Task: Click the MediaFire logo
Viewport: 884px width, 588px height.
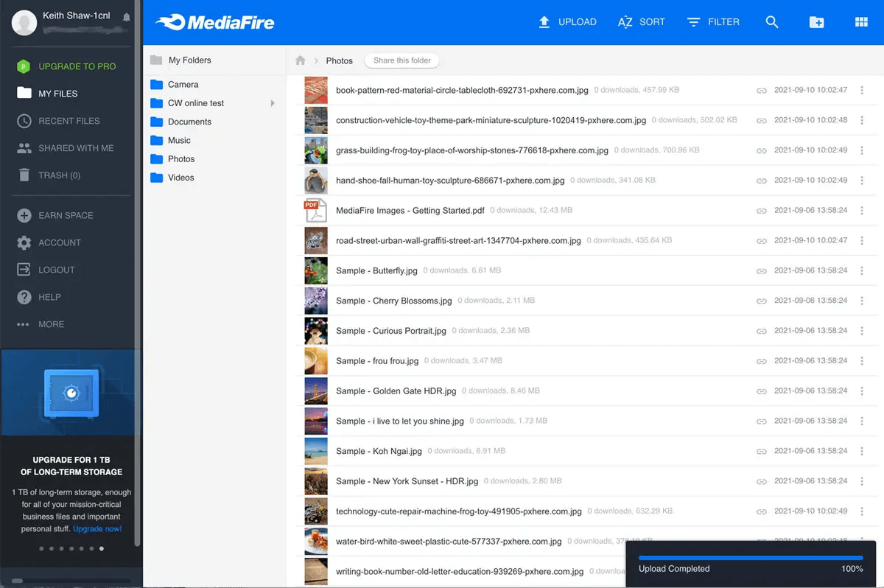Action: (215, 22)
